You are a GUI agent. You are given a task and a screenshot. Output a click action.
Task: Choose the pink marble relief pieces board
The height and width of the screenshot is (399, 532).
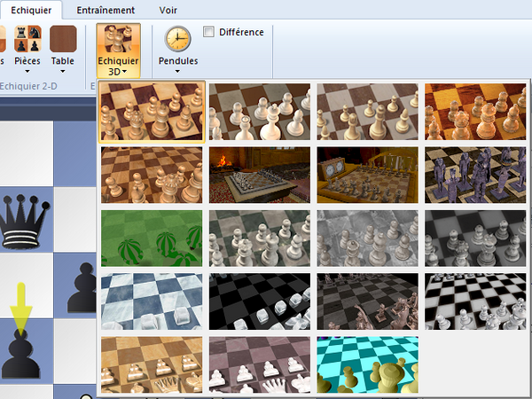[260, 364]
